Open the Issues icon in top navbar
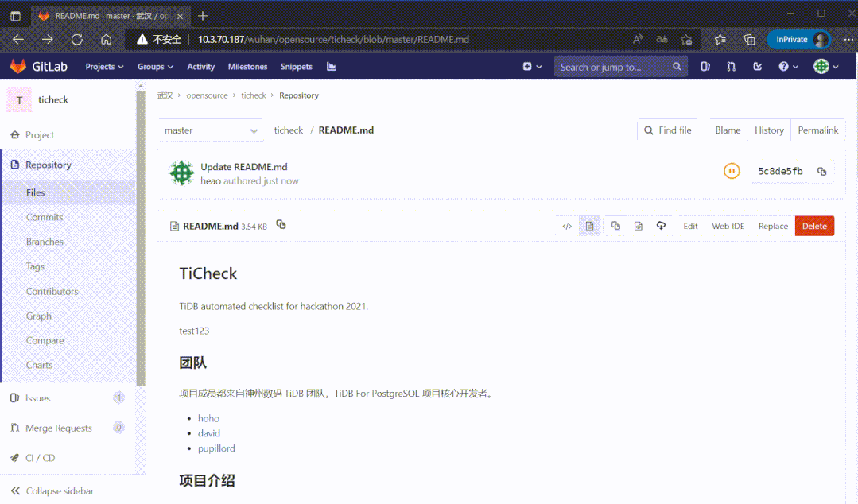The height and width of the screenshot is (504, 858). (705, 67)
